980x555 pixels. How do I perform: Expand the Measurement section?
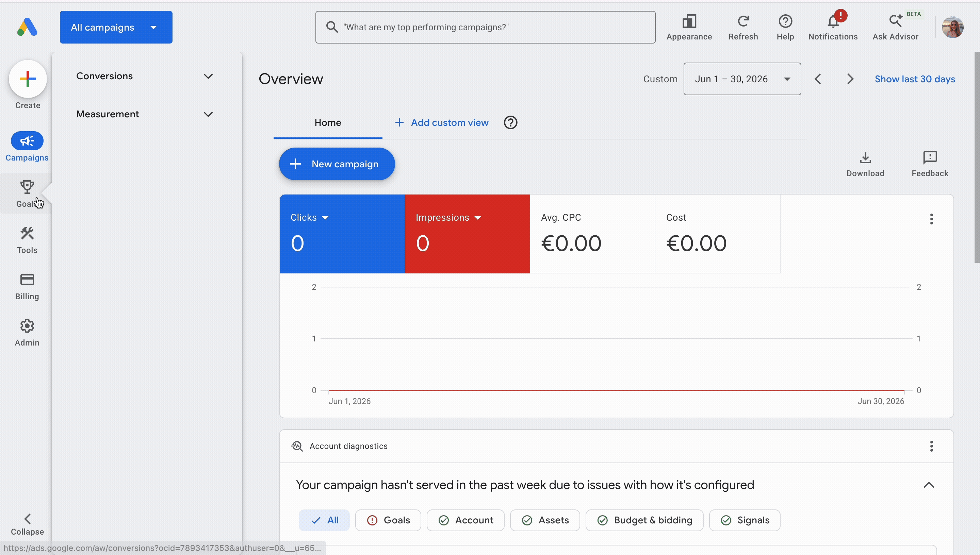(145, 114)
